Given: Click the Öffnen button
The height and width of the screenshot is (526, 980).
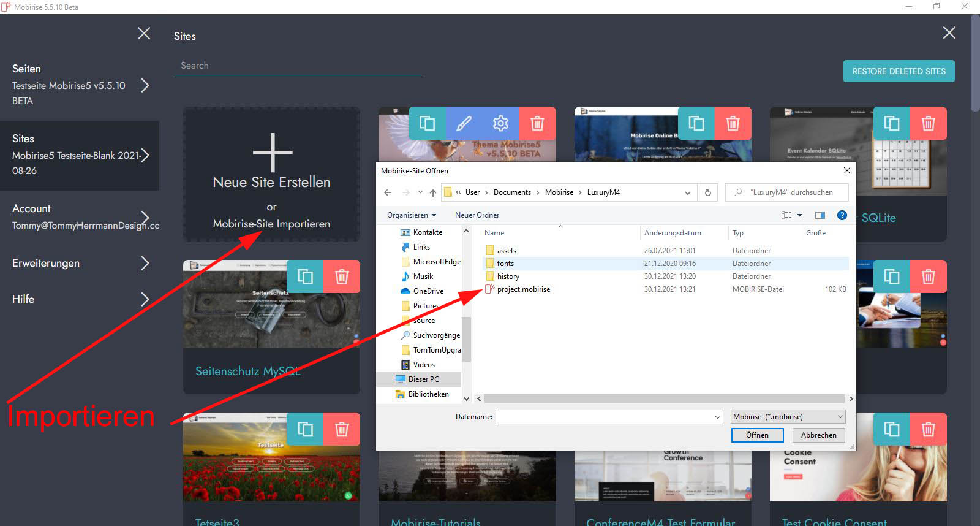Looking at the screenshot, I should point(757,435).
